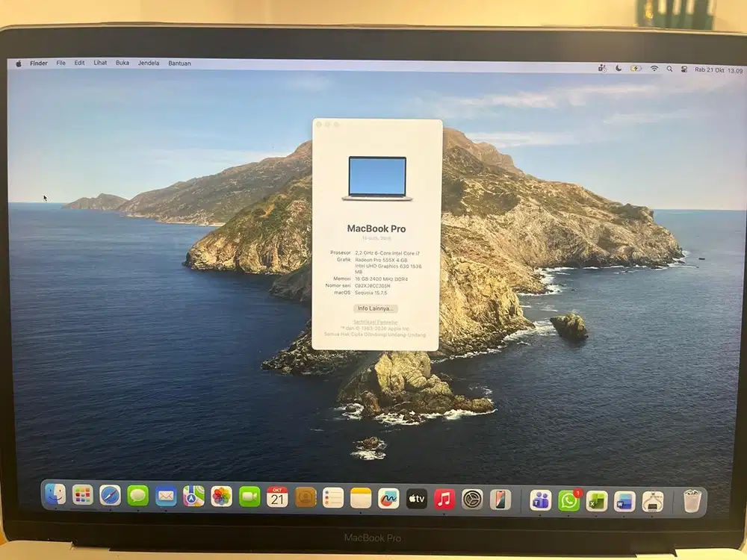Open the Lihat menu
The height and width of the screenshot is (560, 747).
tap(100, 63)
